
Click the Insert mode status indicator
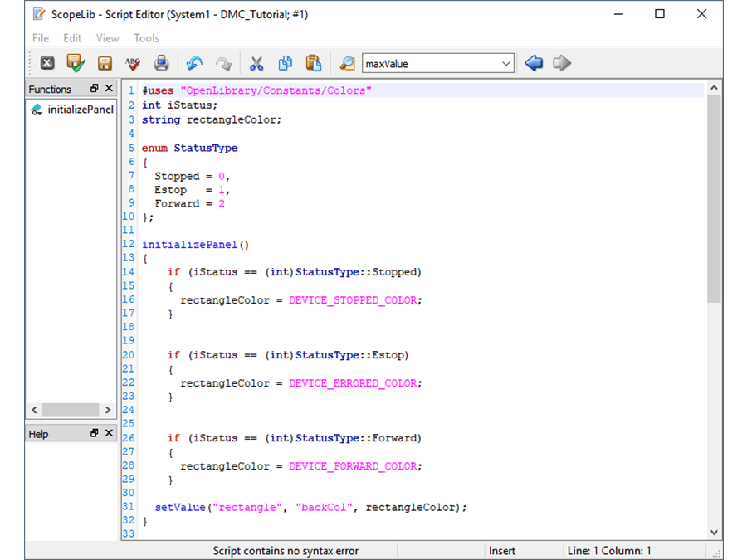(x=501, y=551)
